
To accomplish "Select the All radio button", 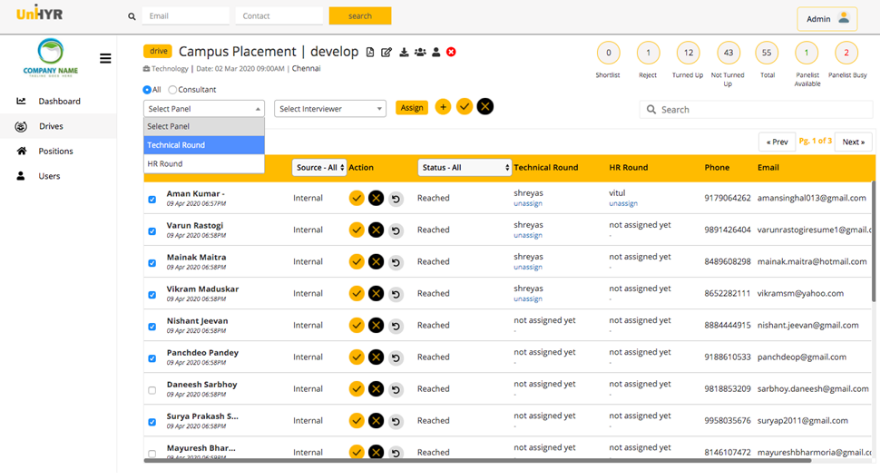I will tap(147, 90).
